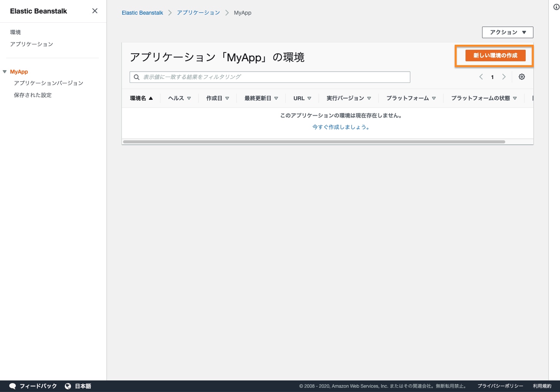Open アプリケーションバージョン in the sidebar
Viewport: 560px width, 392px height.
click(49, 83)
